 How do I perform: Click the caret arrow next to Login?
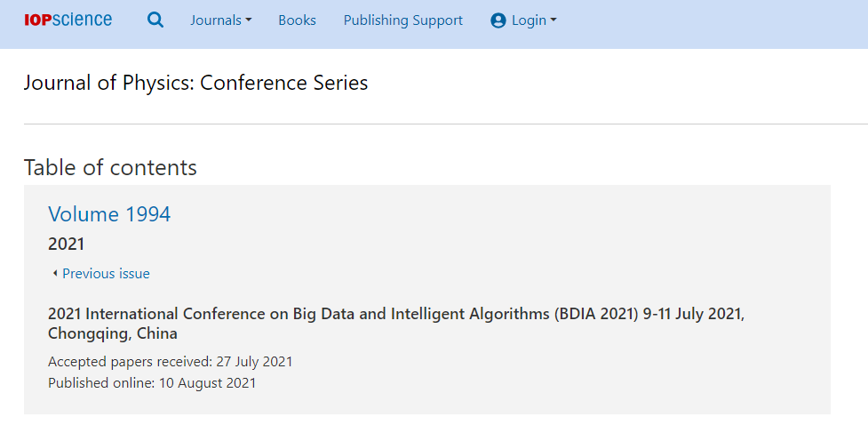(553, 20)
